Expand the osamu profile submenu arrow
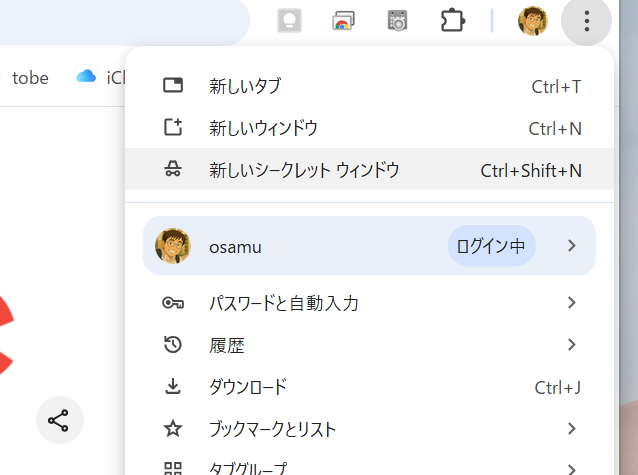Viewport: 638px width, 475px height. [572, 246]
